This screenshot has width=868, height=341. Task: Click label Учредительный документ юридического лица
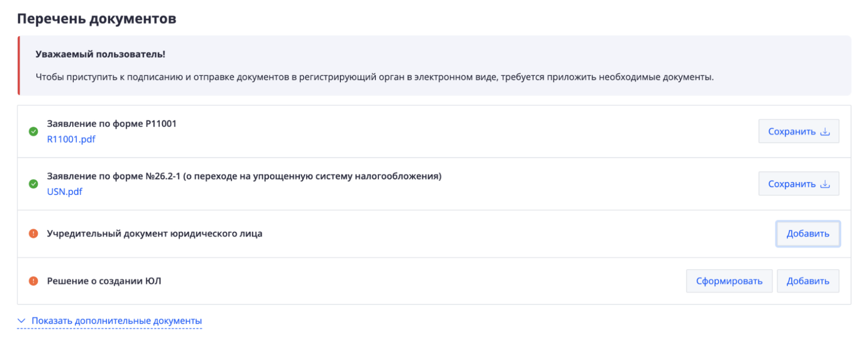(x=155, y=233)
